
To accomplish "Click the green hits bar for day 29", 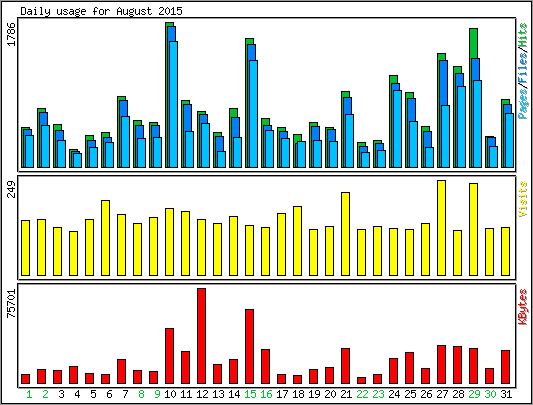I will [474, 43].
